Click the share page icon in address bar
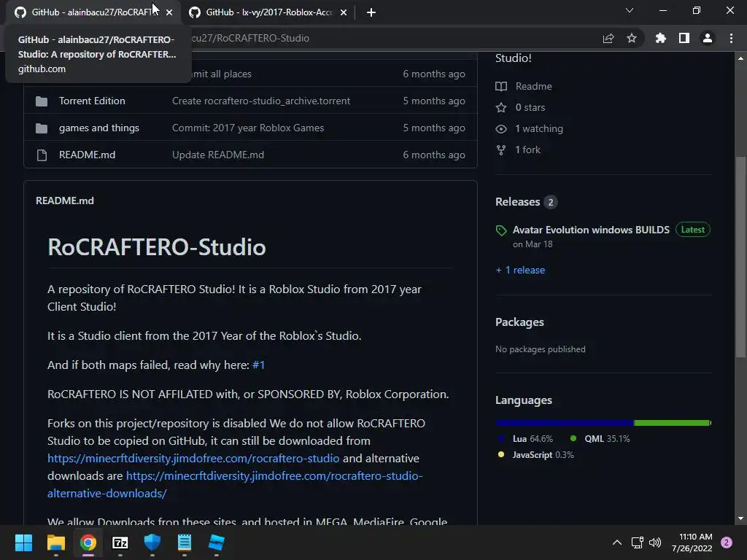Viewport: 747px width, 560px height. pyautogui.click(x=608, y=38)
